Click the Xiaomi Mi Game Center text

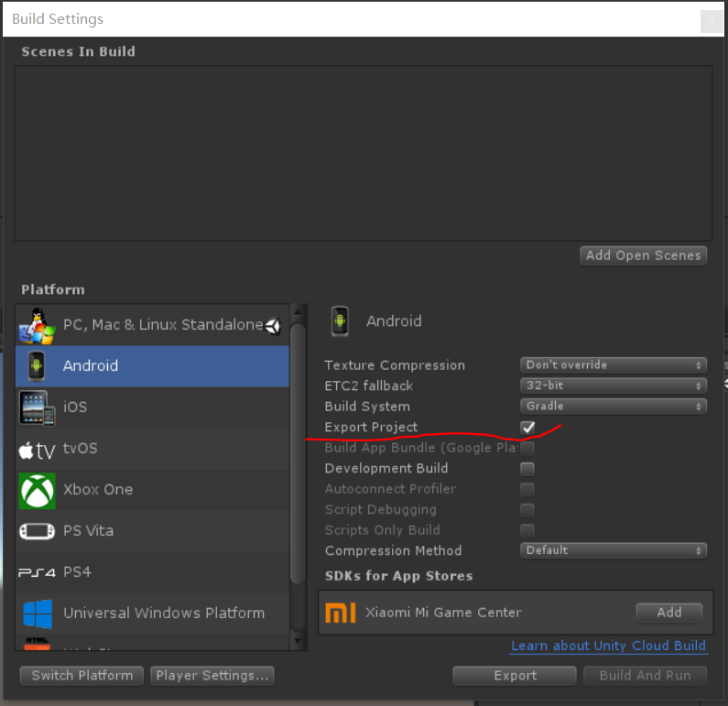point(443,613)
